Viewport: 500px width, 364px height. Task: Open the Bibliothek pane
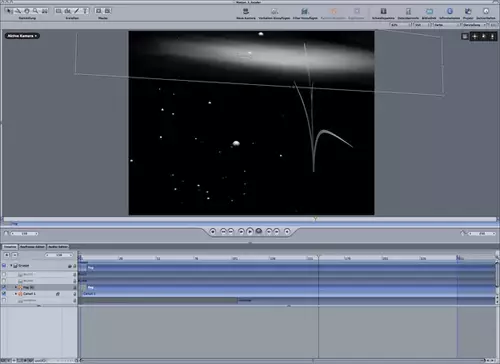[x=429, y=11]
